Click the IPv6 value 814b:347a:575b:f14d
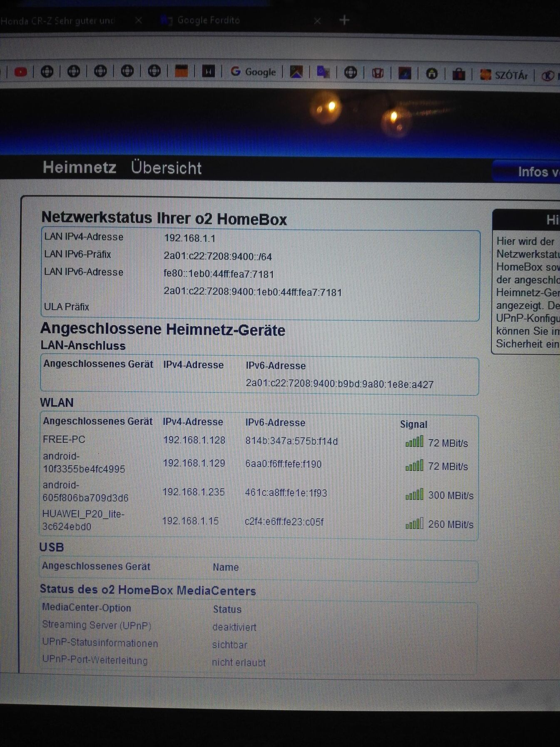Screen dimensions: 560x747 [x=291, y=441]
